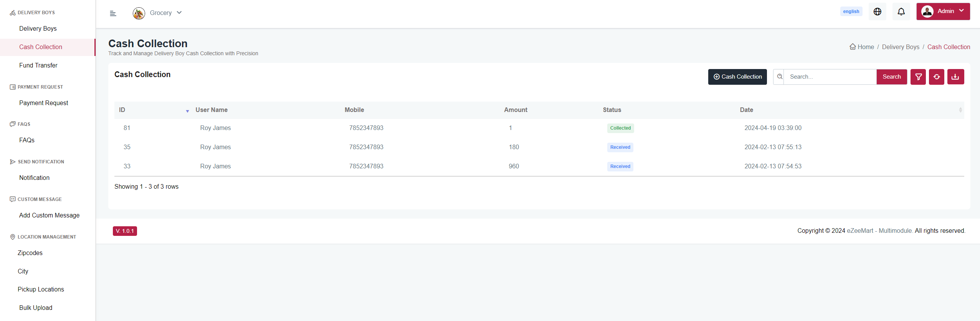Click the Home breadcrumb icon
This screenshot has height=321, width=980.
(x=853, y=47)
